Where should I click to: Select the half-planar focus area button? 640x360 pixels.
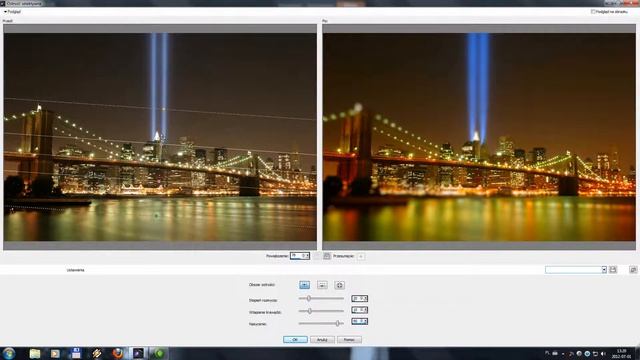click(x=322, y=285)
